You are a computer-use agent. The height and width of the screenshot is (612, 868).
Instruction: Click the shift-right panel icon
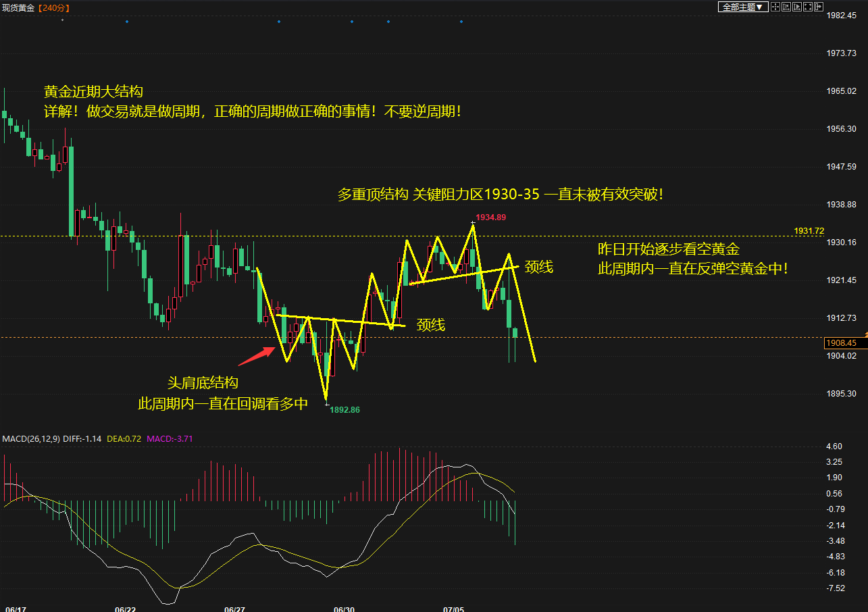(819, 7)
